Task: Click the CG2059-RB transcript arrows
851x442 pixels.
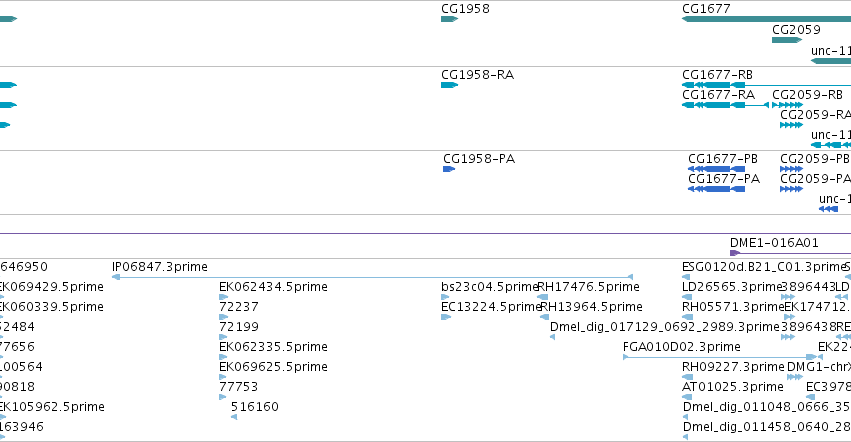Action: [x=788, y=105]
